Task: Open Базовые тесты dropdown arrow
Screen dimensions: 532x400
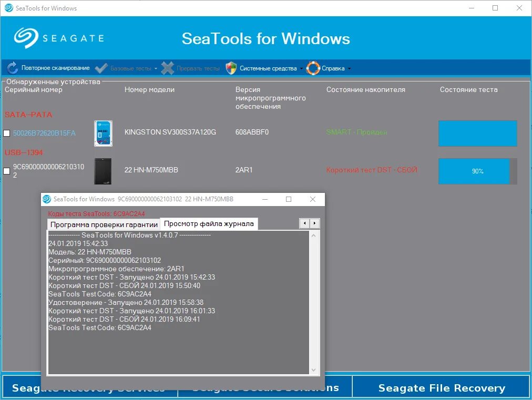Action: point(156,68)
